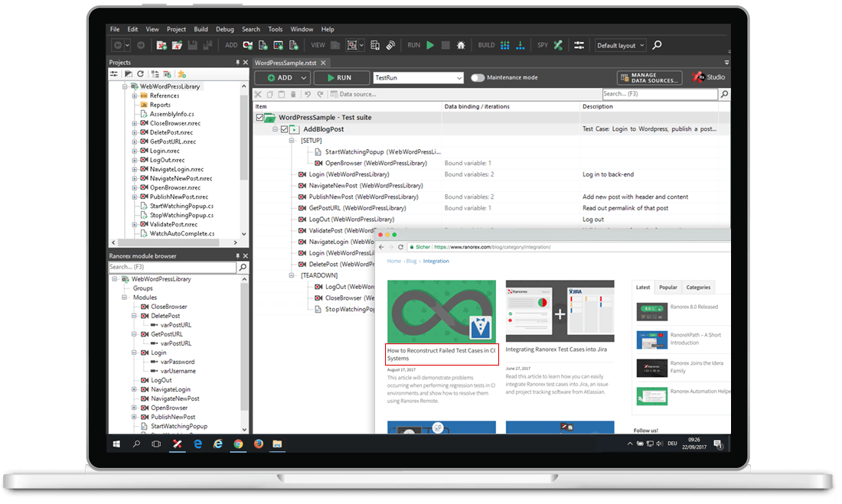Open the File menu

tap(115, 30)
